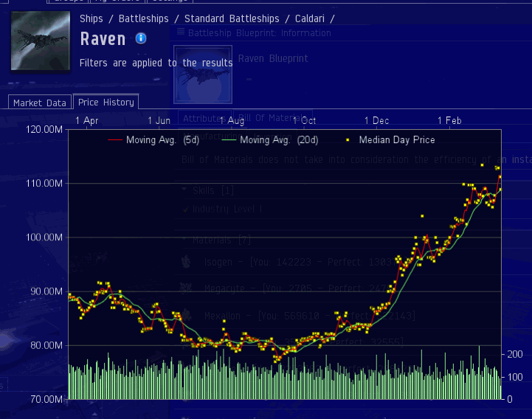
Task: Open the Caldari breadcrumb group
Action: [x=309, y=18]
